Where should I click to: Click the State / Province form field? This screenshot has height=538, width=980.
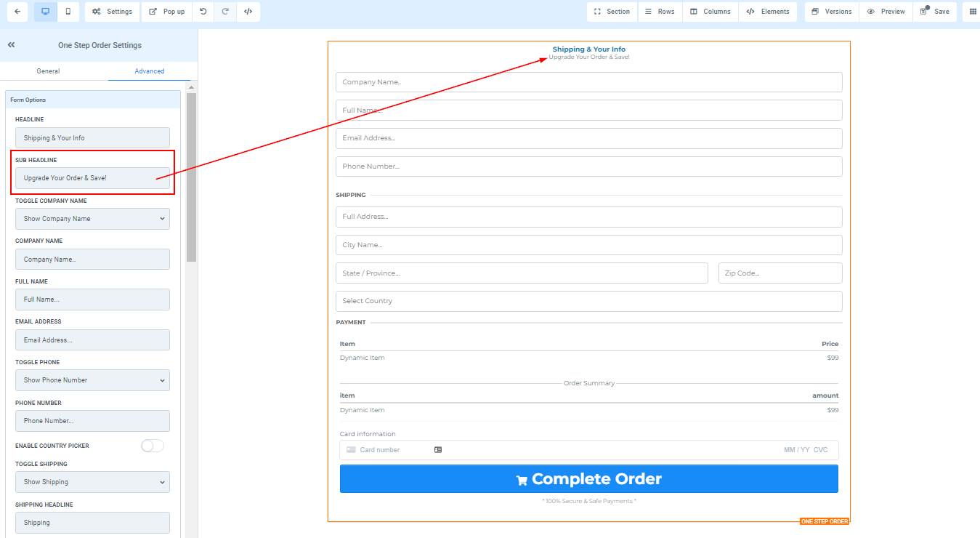[x=522, y=273]
